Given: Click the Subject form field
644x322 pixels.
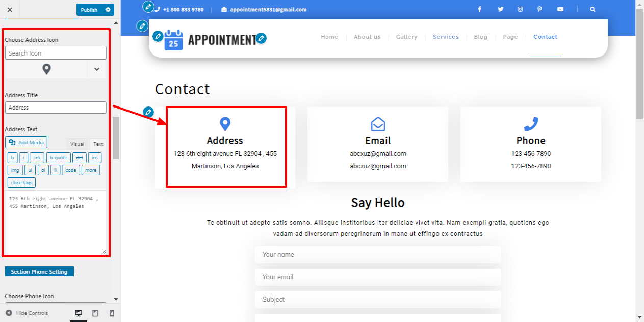Looking at the screenshot, I should click(378, 300).
